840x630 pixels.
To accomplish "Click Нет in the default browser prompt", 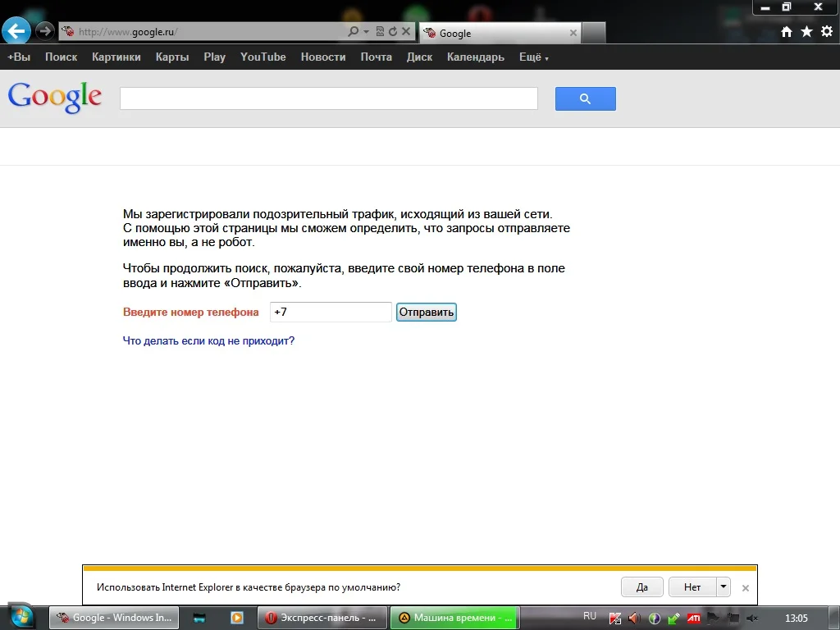I will (x=692, y=587).
